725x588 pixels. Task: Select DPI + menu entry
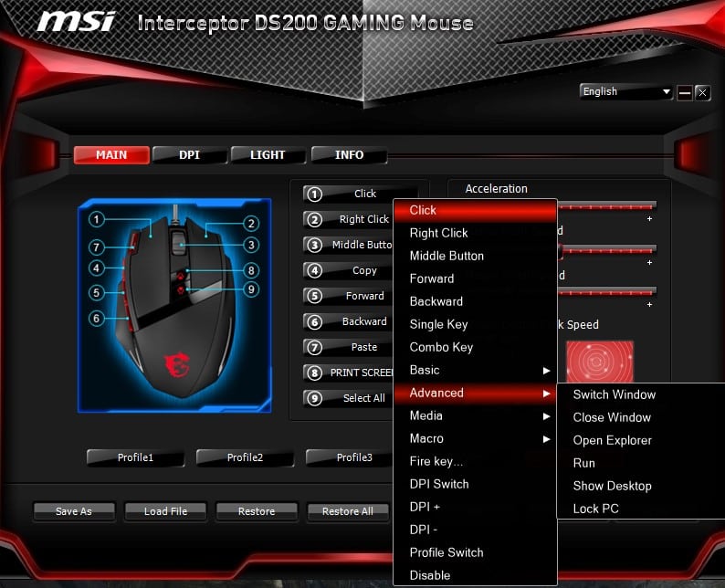point(476,507)
